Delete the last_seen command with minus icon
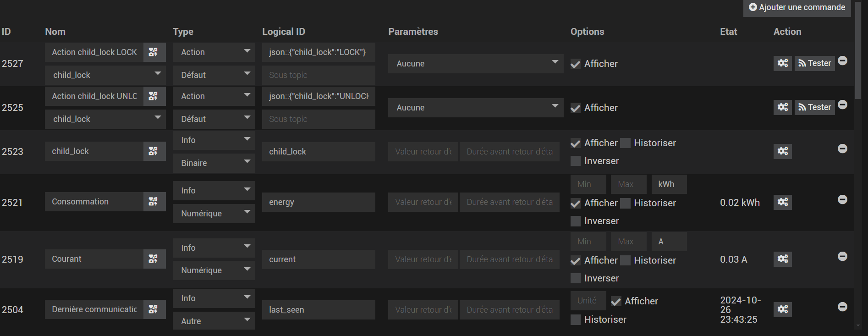This screenshot has width=868, height=336. point(842,307)
